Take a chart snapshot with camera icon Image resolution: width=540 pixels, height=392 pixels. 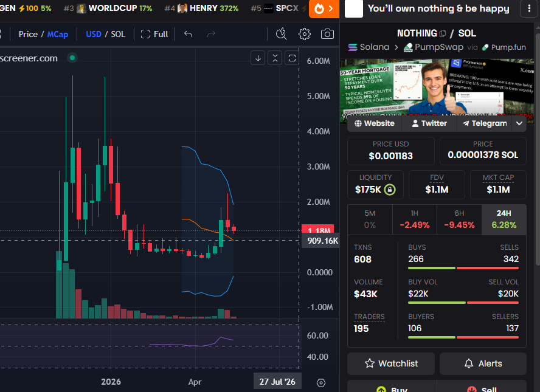(x=327, y=34)
